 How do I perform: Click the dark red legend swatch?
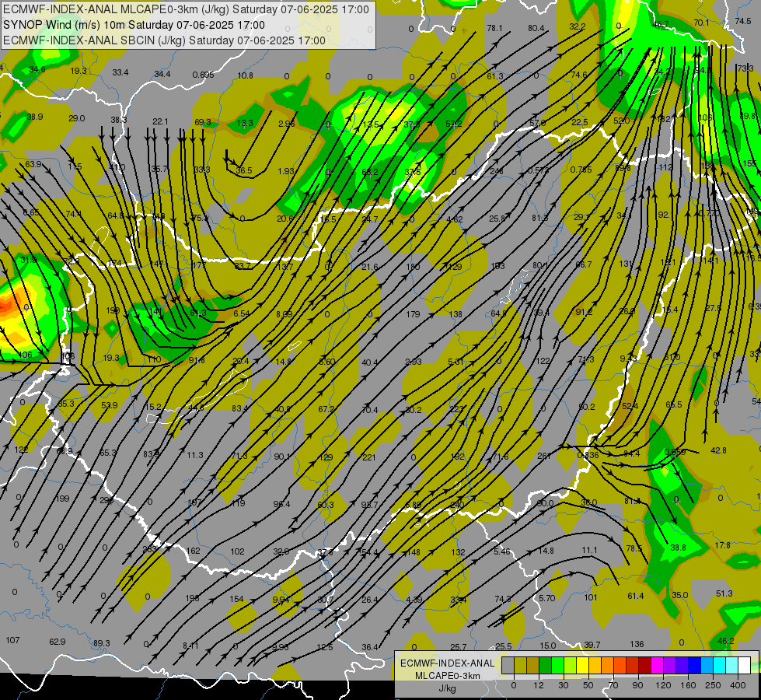[644, 666]
